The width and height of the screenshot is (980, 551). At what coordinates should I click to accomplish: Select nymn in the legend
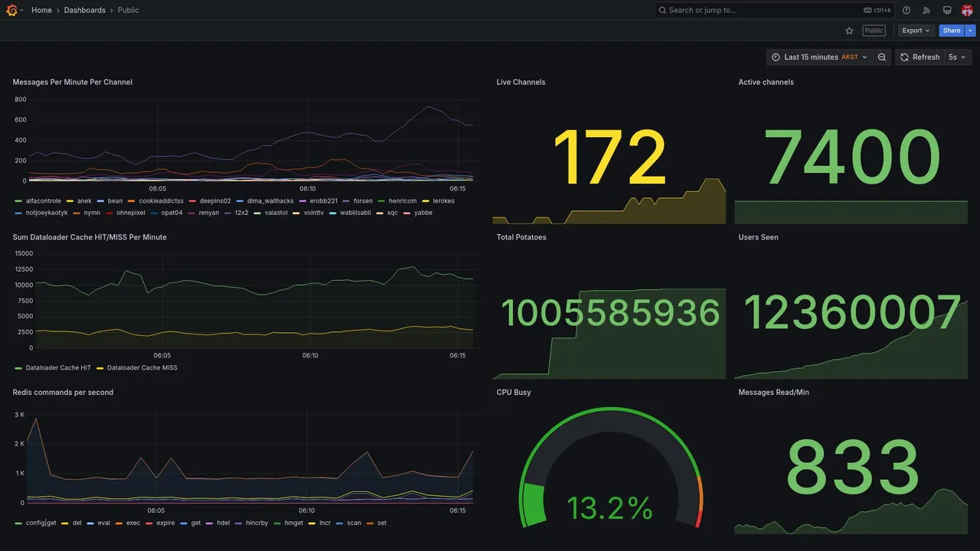92,213
